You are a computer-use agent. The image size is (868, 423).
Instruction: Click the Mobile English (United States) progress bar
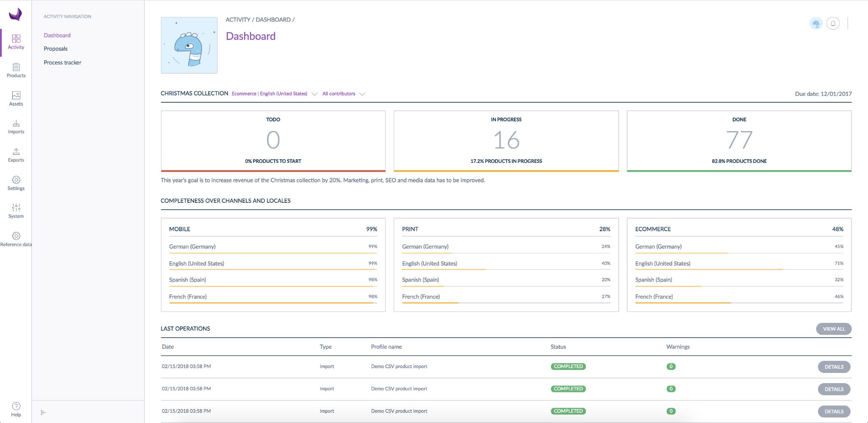(273, 270)
